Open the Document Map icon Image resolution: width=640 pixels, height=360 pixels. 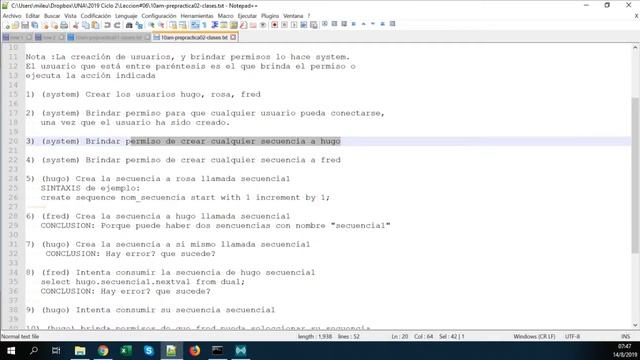[233, 25]
